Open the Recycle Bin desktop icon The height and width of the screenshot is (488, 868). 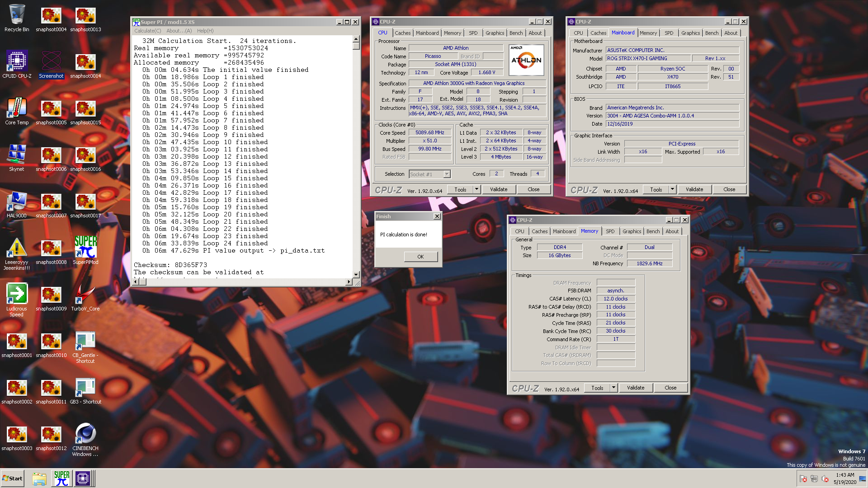pos(17,18)
